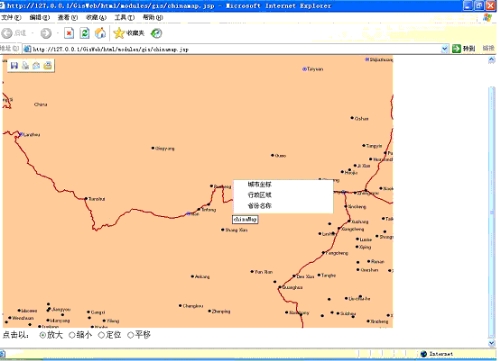Click the scroll down arrow of the page scrollbar
Image resolution: width=500 pixels, height=361 pixels.
(x=492, y=343)
